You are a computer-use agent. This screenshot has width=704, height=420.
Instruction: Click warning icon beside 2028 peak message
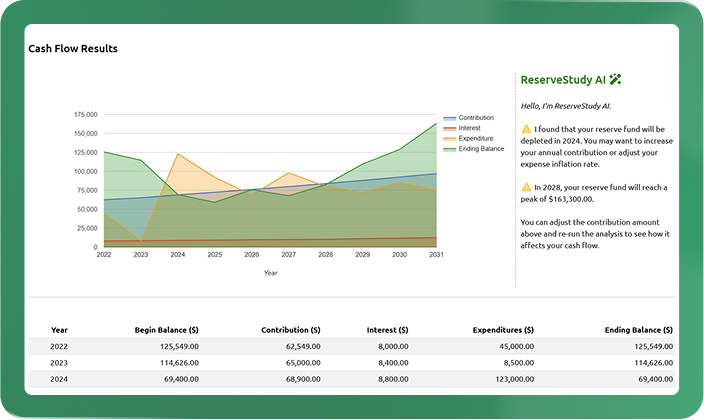pyautogui.click(x=526, y=187)
